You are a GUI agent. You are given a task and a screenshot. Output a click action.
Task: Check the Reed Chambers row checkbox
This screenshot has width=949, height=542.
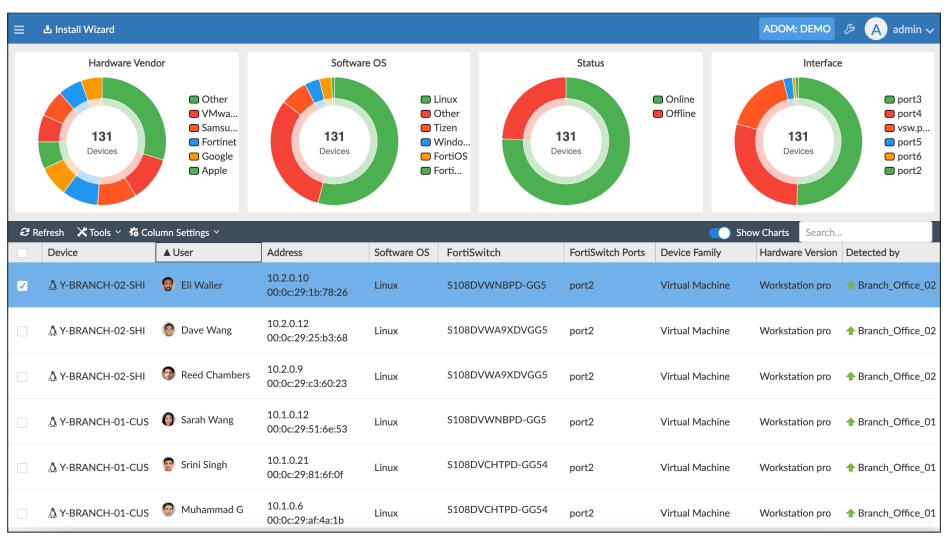pos(22,376)
